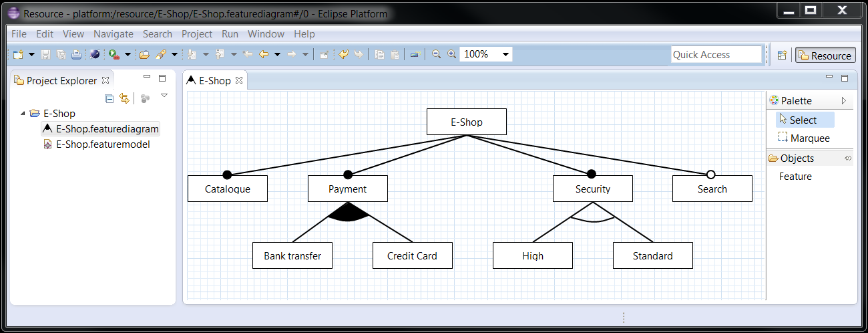Image resolution: width=868 pixels, height=333 pixels.
Task: Open the New wizard dropdown arrow
Action: (31, 55)
